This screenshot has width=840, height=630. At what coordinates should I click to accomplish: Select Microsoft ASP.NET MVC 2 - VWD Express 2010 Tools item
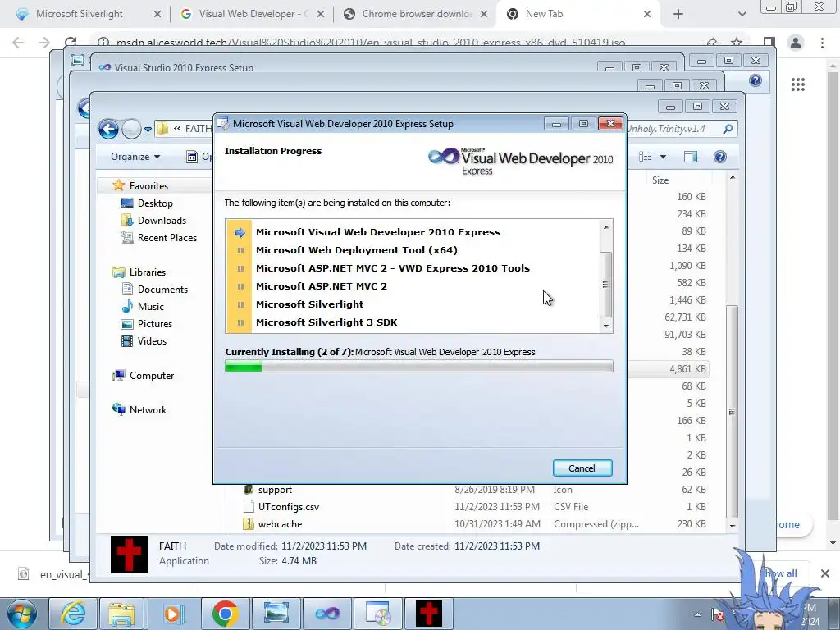tap(393, 268)
